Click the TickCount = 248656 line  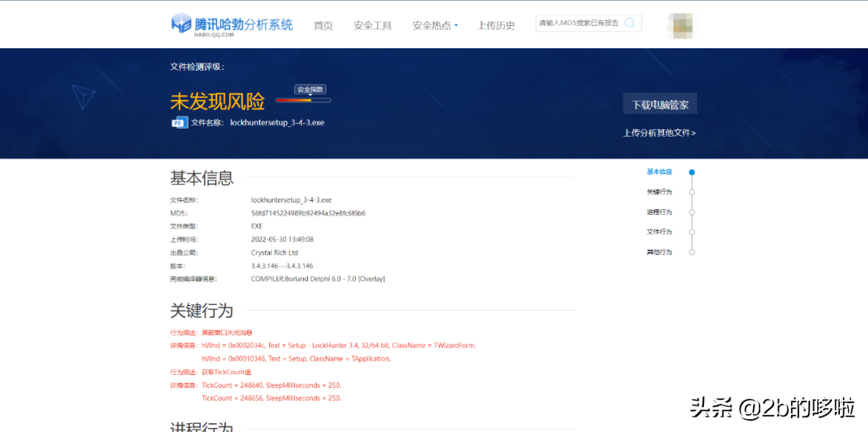pyautogui.click(x=272, y=398)
